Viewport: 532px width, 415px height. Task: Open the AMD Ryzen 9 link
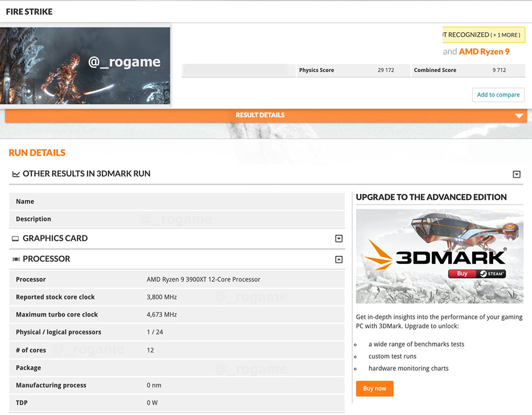click(x=484, y=51)
